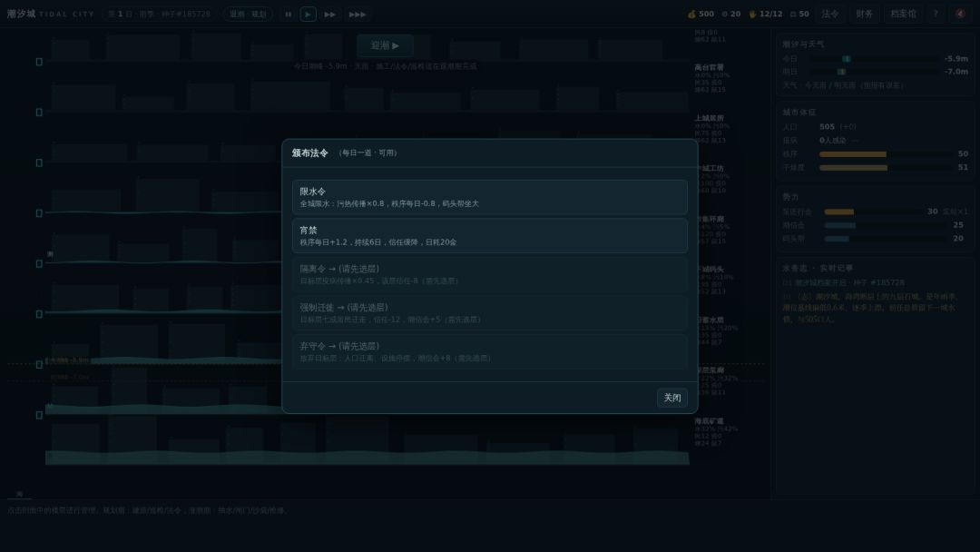Click the money bag icon beside 500
The height and width of the screenshot is (552, 980).
(x=691, y=14)
